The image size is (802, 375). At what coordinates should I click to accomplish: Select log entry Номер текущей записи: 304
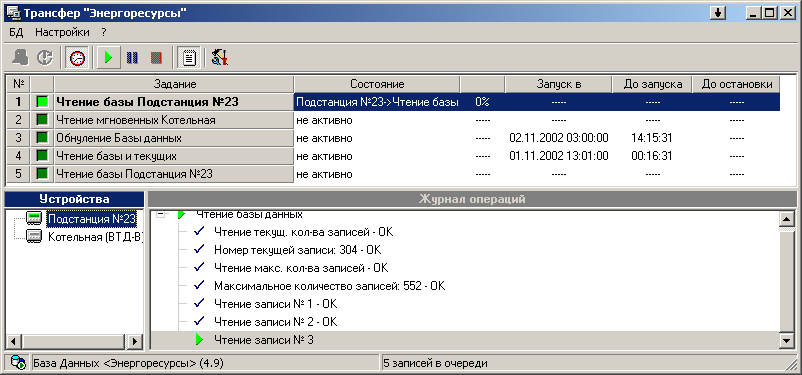click(297, 250)
